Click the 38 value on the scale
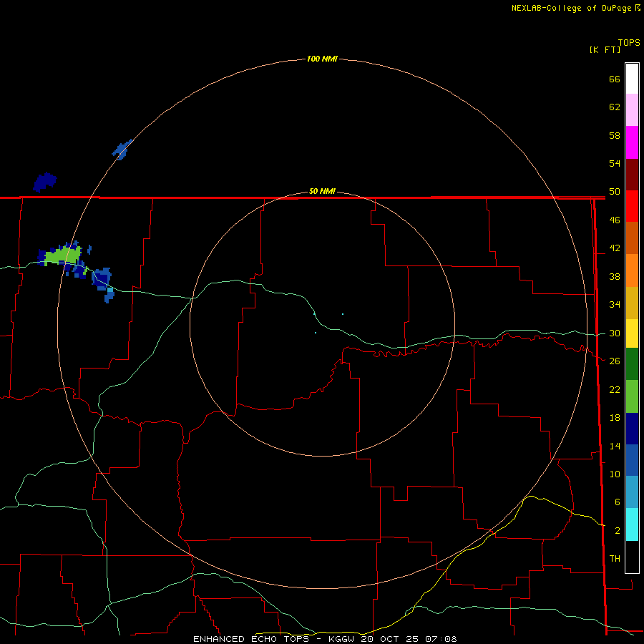This screenshot has width=644, height=644. tap(615, 276)
